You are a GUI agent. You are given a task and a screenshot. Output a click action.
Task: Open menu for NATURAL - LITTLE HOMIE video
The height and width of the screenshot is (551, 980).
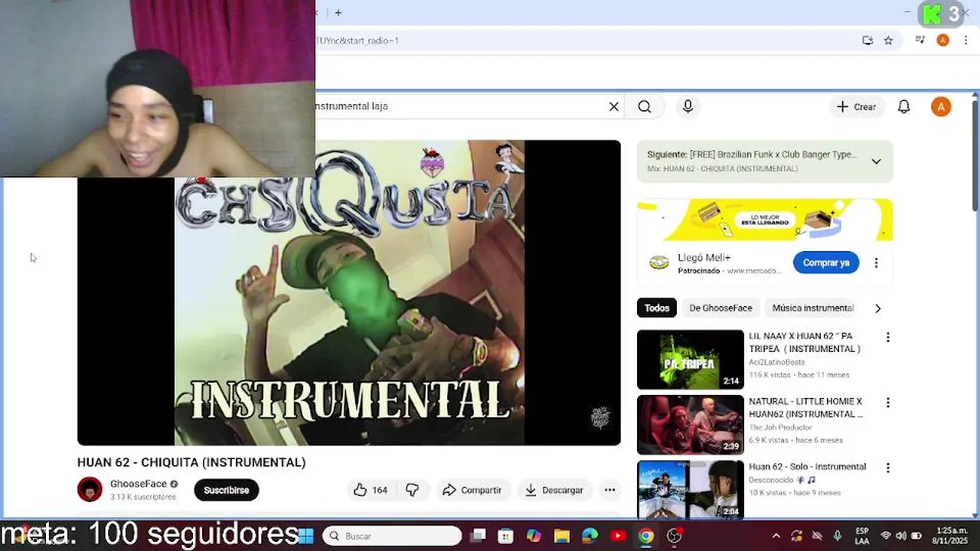tap(888, 403)
